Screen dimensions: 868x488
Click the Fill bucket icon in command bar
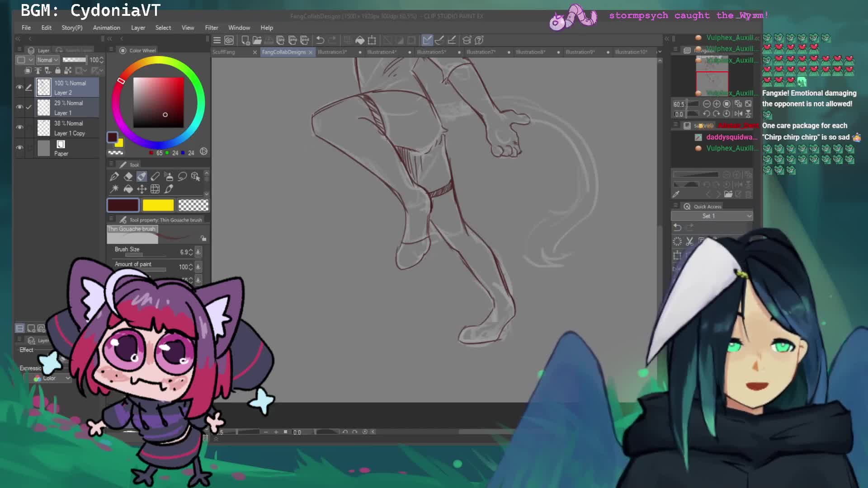(x=360, y=40)
